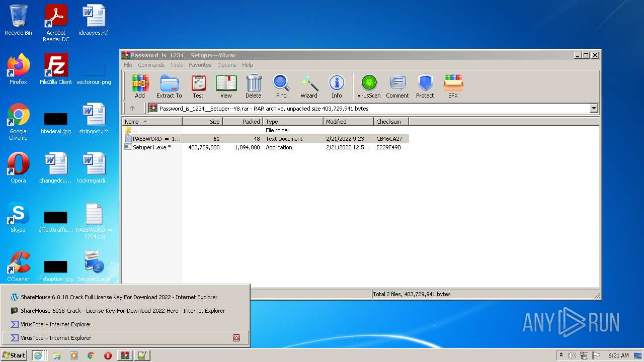Launch the Wizard tool
The width and height of the screenshot is (644, 362).
point(309,86)
